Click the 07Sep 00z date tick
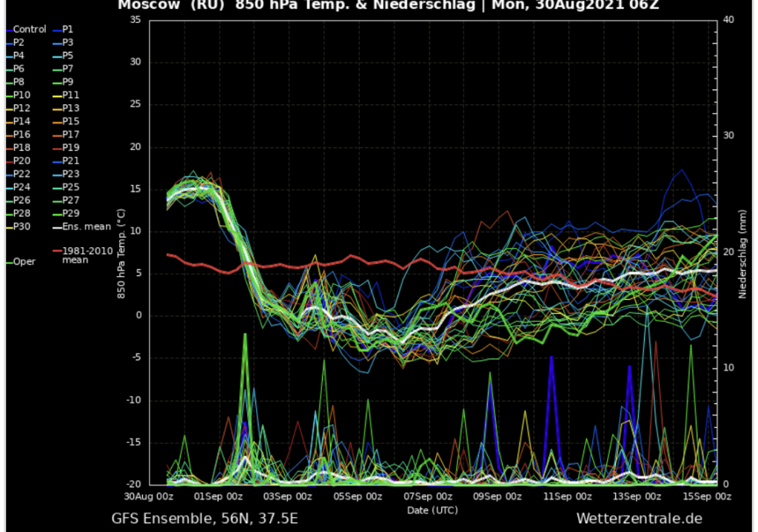The height and width of the screenshot is (532, 758). pyautogui.click(x=434, y=496)
